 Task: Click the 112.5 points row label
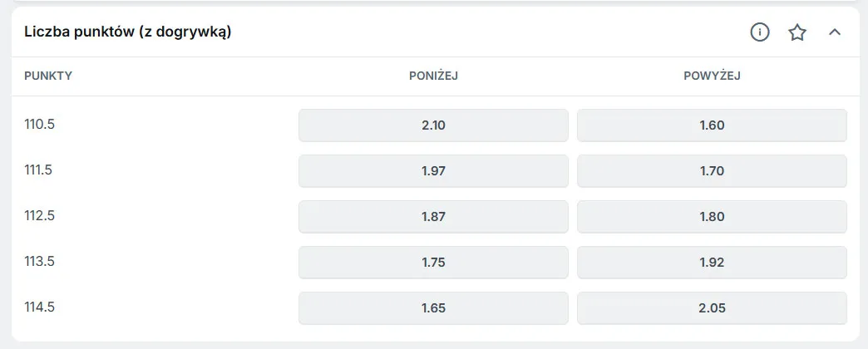tap(39, 216)
